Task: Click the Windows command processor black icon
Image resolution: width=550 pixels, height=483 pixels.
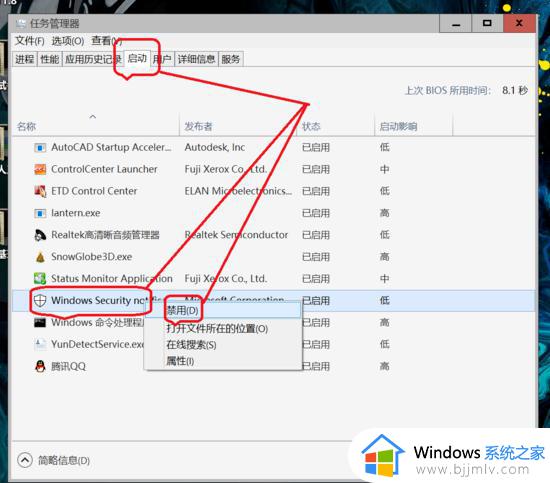Action: tap(40, 322)
